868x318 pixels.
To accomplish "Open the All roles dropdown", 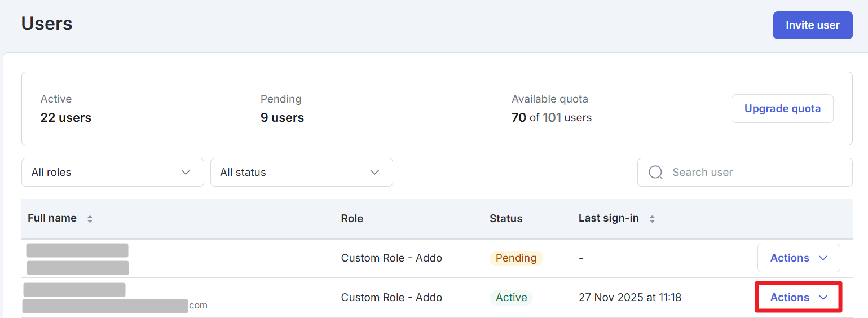I will tap(112, 173).
